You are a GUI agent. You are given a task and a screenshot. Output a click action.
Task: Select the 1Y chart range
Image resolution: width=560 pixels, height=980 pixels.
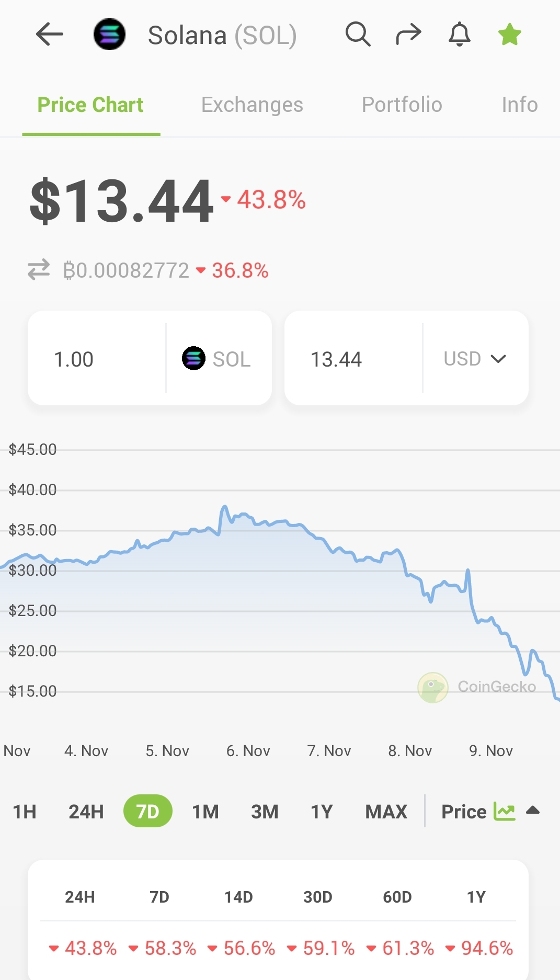322,812
